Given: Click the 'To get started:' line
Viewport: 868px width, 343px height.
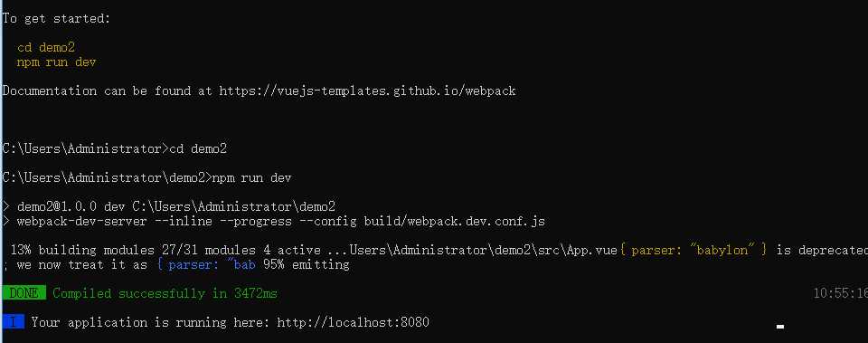Looking at the screenshot, I should point(56,18).
